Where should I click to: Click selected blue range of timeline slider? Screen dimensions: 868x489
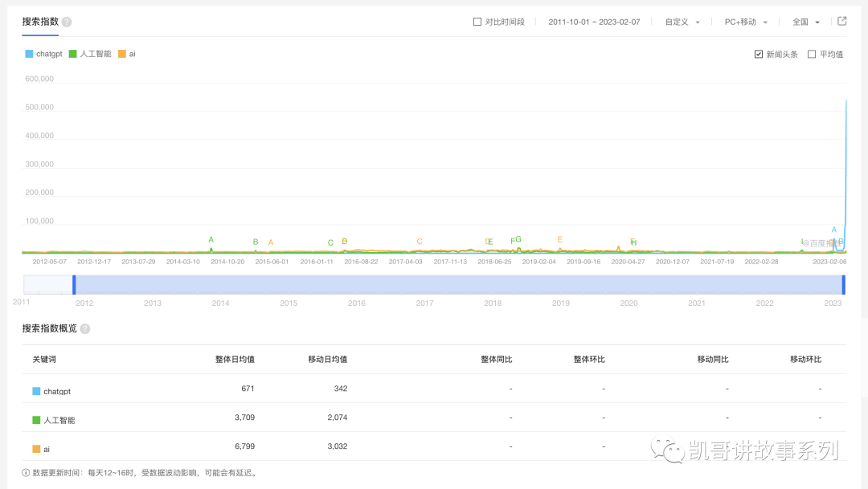tap(459, 285)
